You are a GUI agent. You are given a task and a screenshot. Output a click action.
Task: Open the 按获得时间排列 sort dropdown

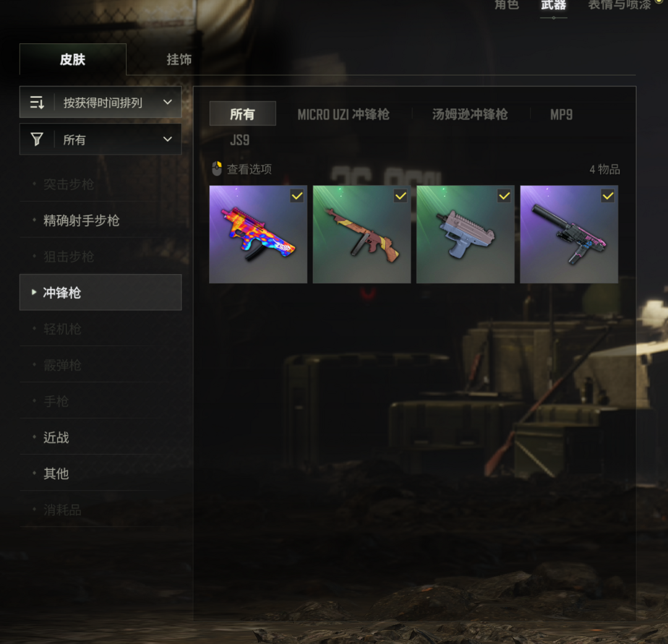tap(101, 102)
